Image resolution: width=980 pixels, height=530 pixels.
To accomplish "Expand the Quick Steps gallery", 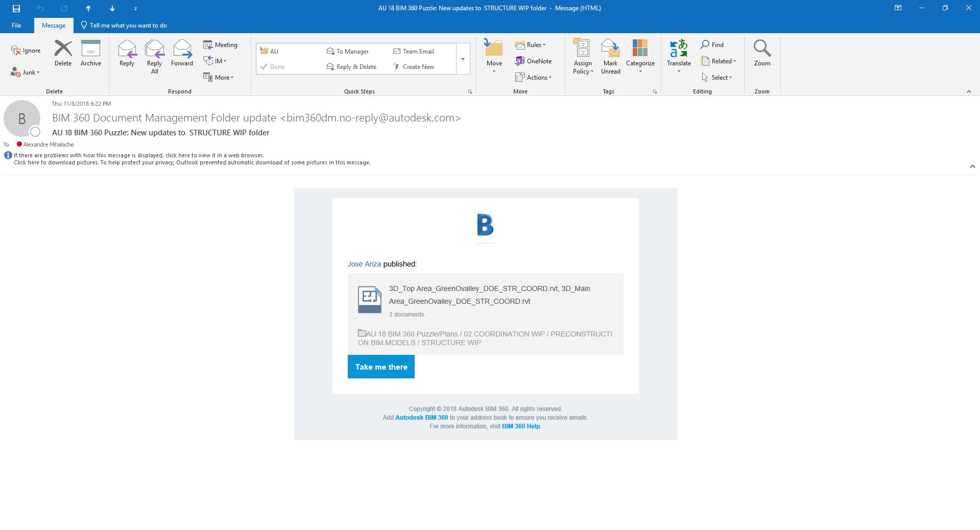I will pos(462,58).
